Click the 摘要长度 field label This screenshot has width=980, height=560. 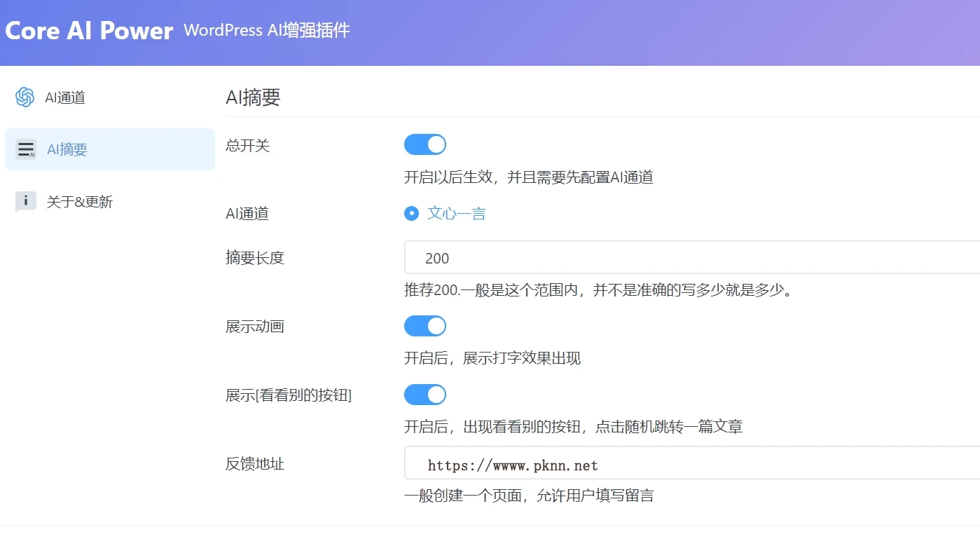click(x=255, y=257)
